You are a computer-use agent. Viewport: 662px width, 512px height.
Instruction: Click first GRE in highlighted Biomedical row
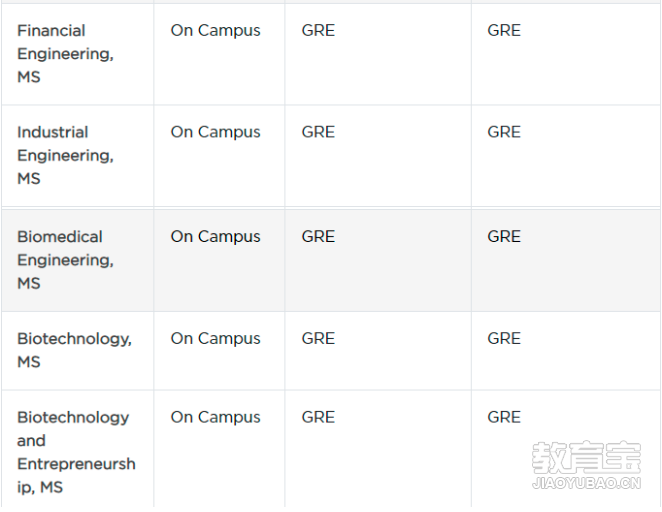coord(318,236)
